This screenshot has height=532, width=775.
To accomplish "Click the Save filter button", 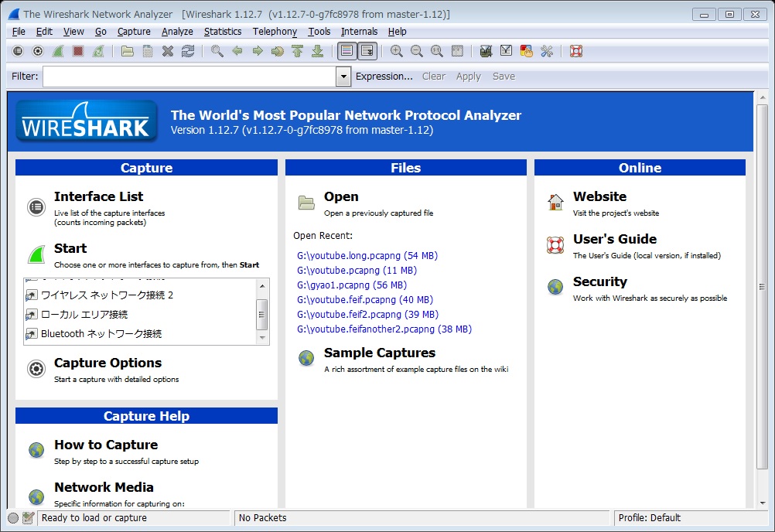I will pyautogui.click(x=504, y=77).
